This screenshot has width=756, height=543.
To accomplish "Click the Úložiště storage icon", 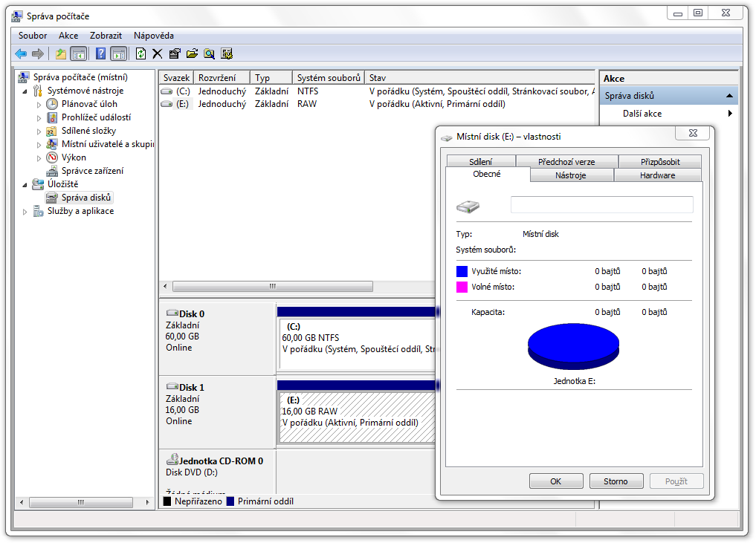I will coord(38,184).
